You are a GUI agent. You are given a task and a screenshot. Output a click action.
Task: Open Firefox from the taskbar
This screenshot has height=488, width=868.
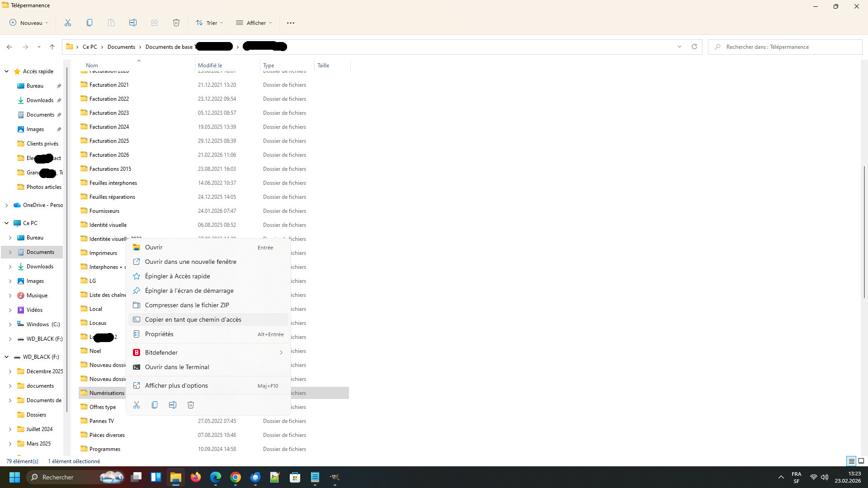click(x=196, y=477)
